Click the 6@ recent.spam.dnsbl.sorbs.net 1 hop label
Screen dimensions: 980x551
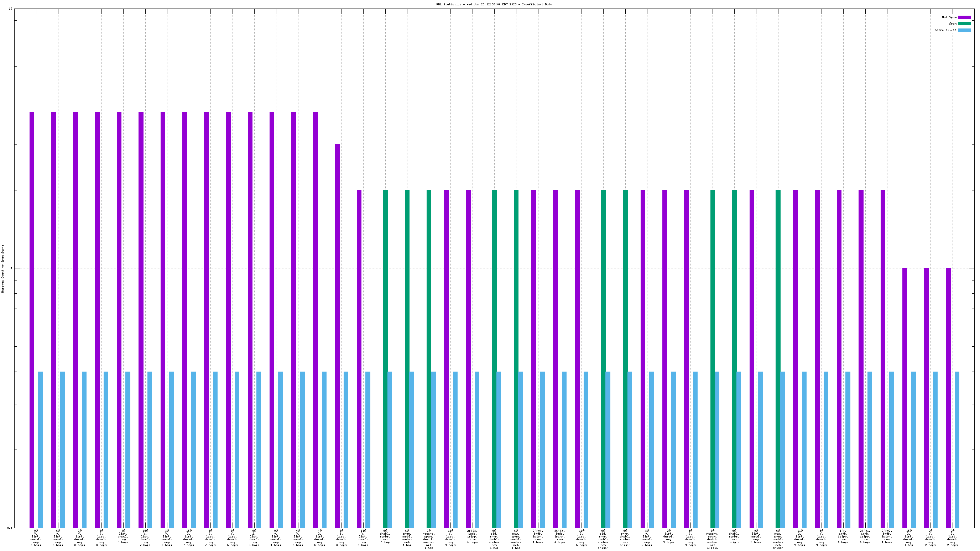(429, 539)
